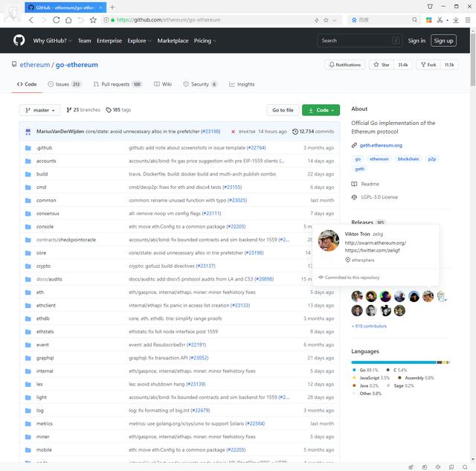
Task: Click the geth.ethereum.org link icon
Action: 354,145
